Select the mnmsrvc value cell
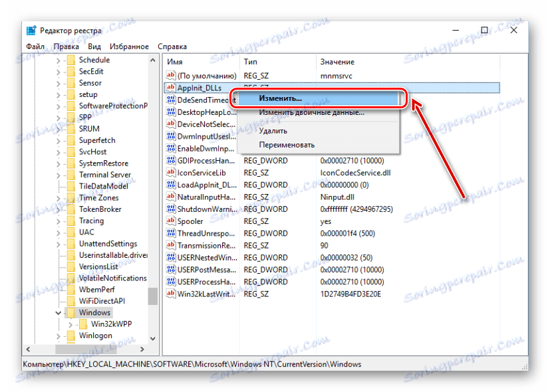The image size is (550, 392). click(336, 76)
